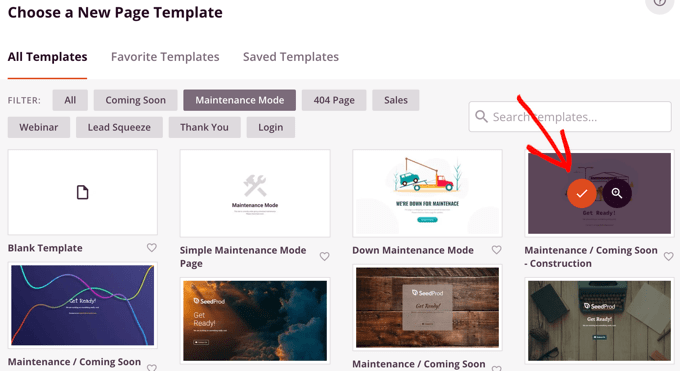Open the Saved Templates tab
680x371 pixels.
pos(291,57)
